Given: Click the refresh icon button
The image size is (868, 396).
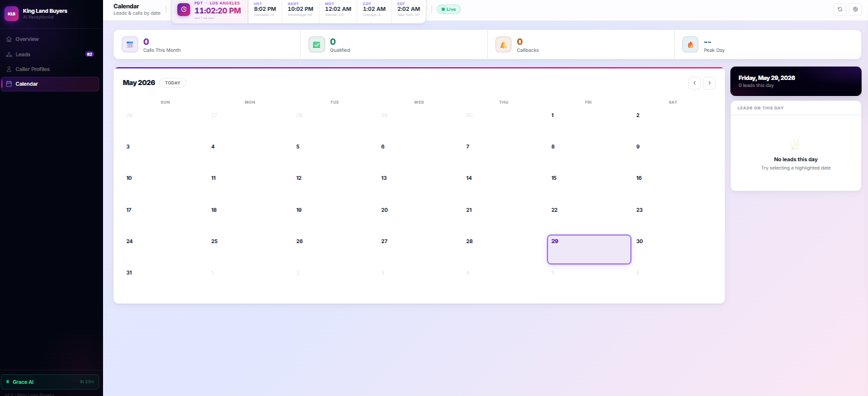Looking at the screenshot, I should point(839,9).
